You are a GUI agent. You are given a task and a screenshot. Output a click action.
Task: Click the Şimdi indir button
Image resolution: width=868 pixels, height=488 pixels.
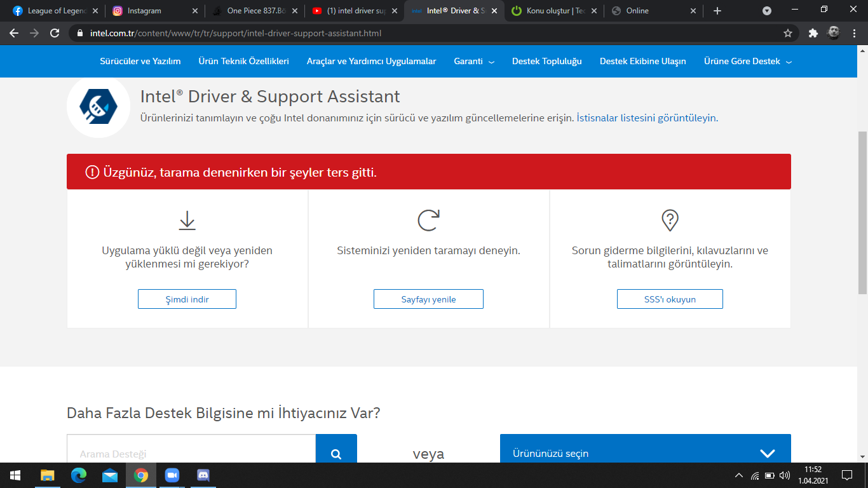(187, 299)
